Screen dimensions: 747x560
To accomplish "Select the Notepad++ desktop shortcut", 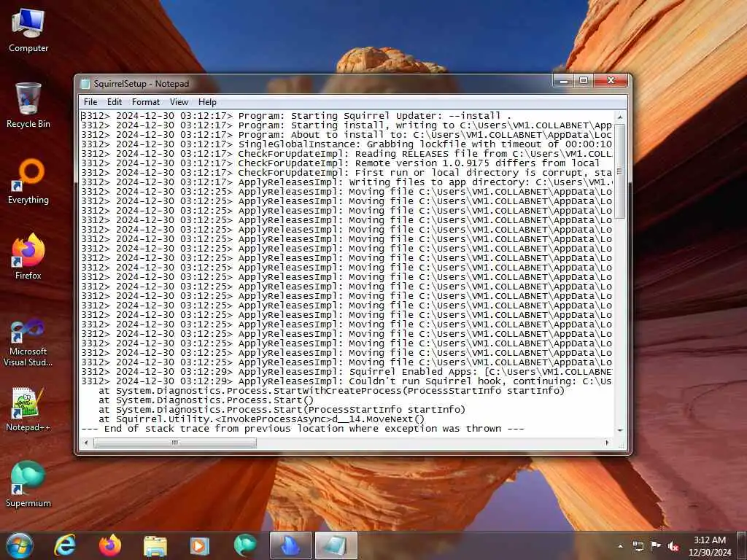I will 28,410.
